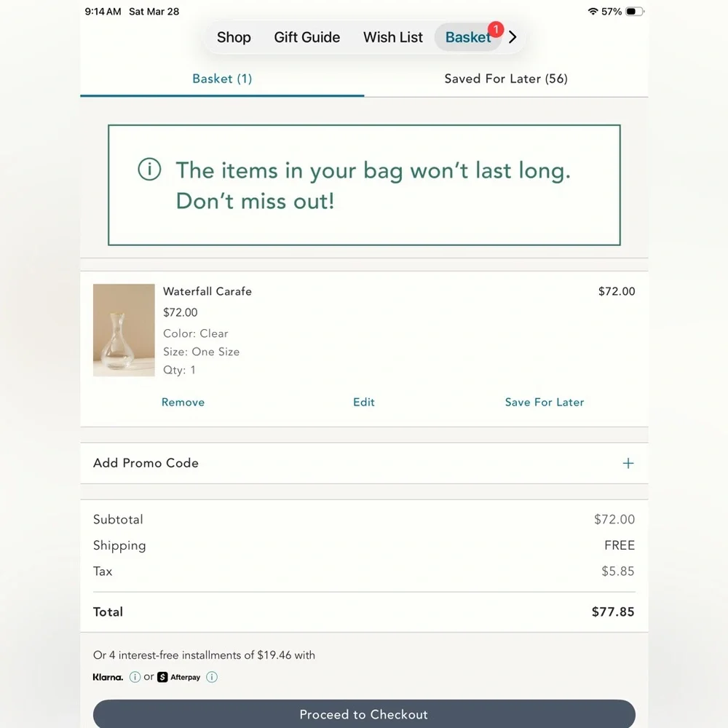This screenshot has height=728, width=728.
Task: Switch to the Gift Guide tab
Action: (307, 37)
